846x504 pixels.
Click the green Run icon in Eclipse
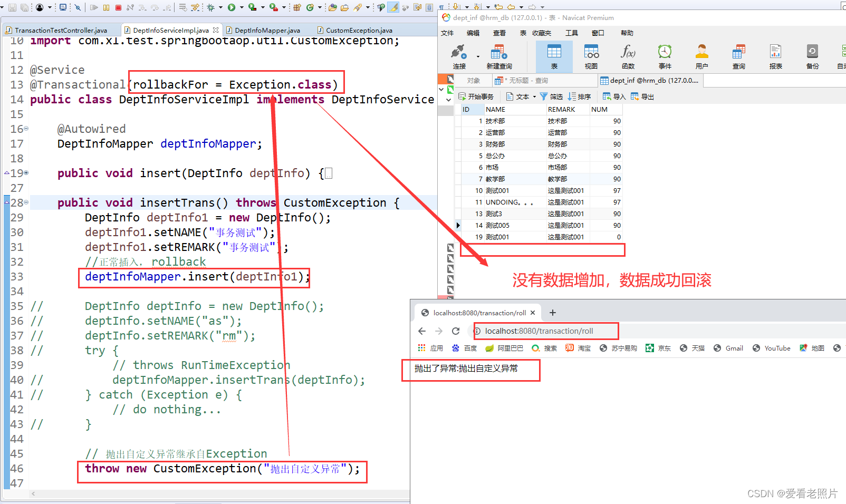click(232, 7)
